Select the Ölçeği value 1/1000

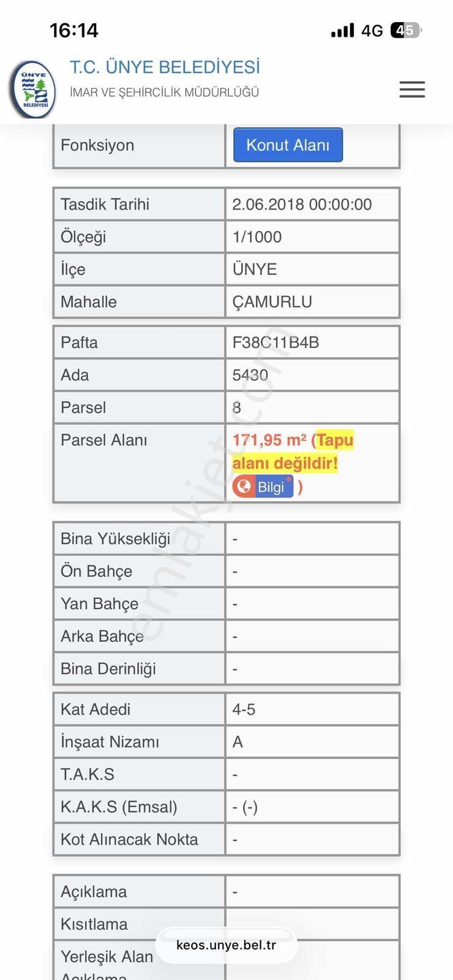coord(256,236)
